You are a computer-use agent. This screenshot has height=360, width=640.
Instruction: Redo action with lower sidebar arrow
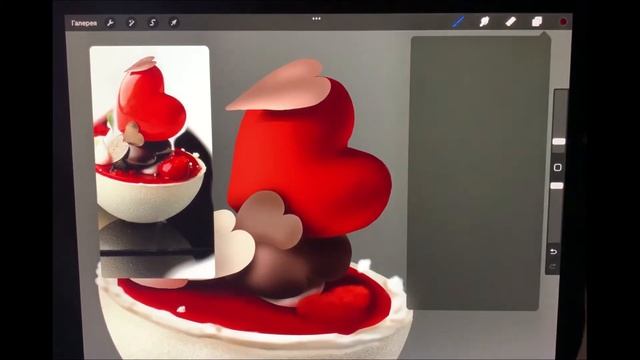[x=553, y=267]
